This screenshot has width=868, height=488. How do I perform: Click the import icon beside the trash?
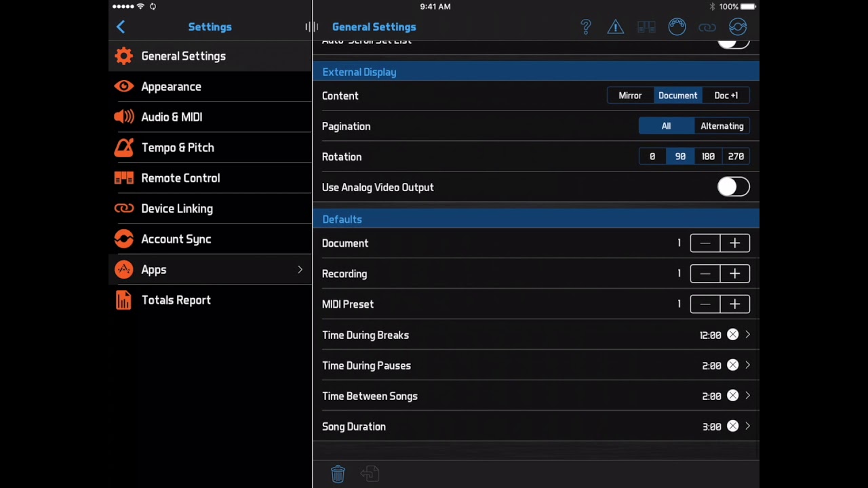(x=370, y=474)
